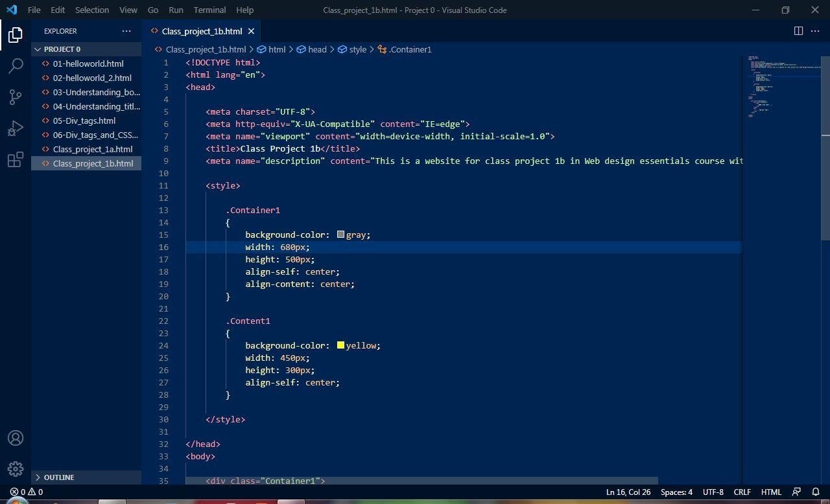Click the errors and warnings status indicator
Image resolution: width=830 pixels, height=504 pixels.
point(27,492)
